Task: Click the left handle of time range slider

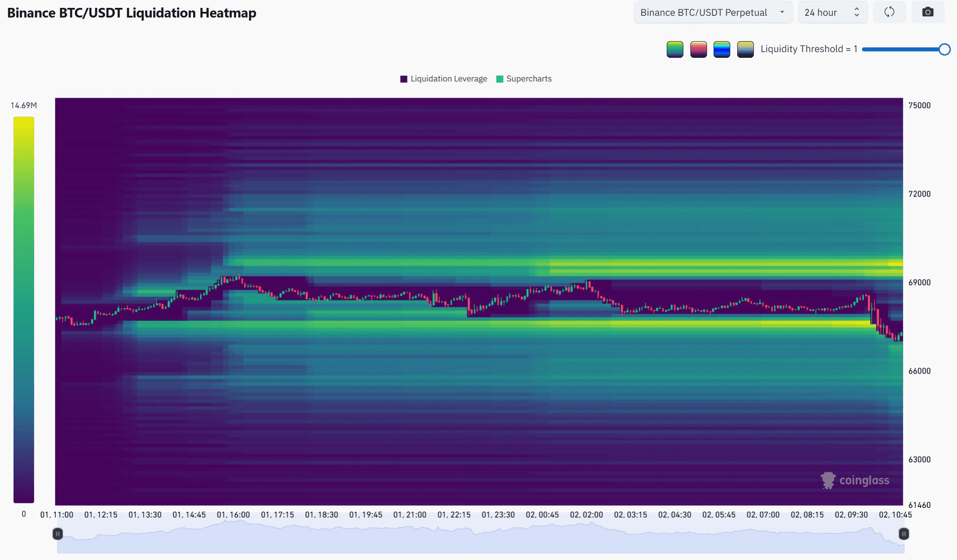Action: click(x=57, y=534)
